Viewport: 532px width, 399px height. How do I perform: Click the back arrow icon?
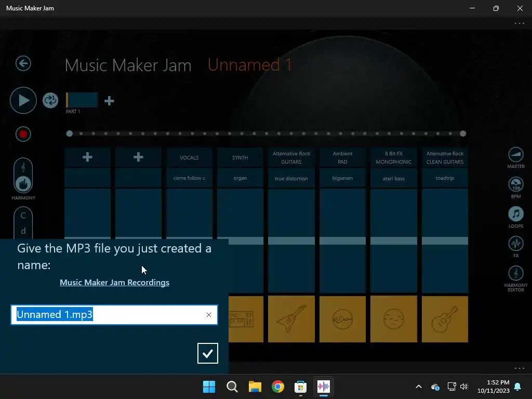23,63
